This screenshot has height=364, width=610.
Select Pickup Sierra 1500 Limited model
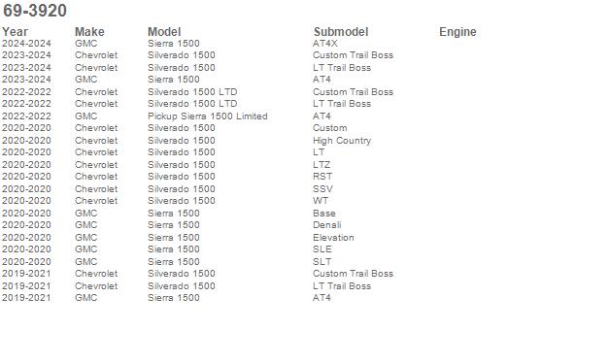pos(207,116)
